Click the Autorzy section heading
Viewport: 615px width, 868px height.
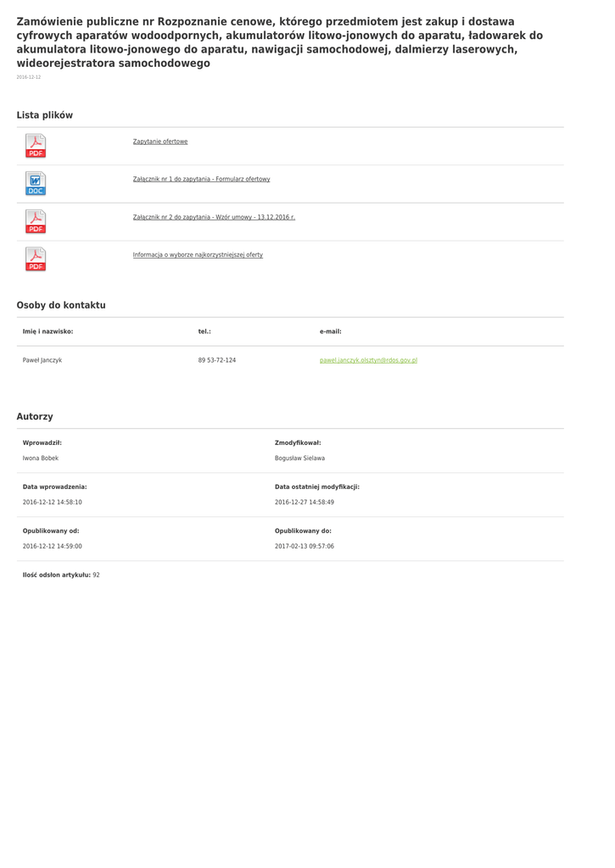[x=35, y=416]
